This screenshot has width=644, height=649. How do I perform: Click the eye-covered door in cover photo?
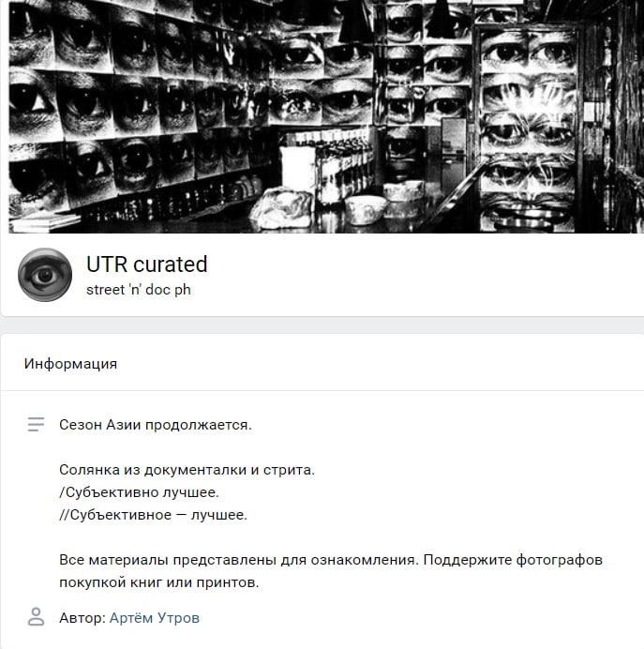tap(528, 128)
